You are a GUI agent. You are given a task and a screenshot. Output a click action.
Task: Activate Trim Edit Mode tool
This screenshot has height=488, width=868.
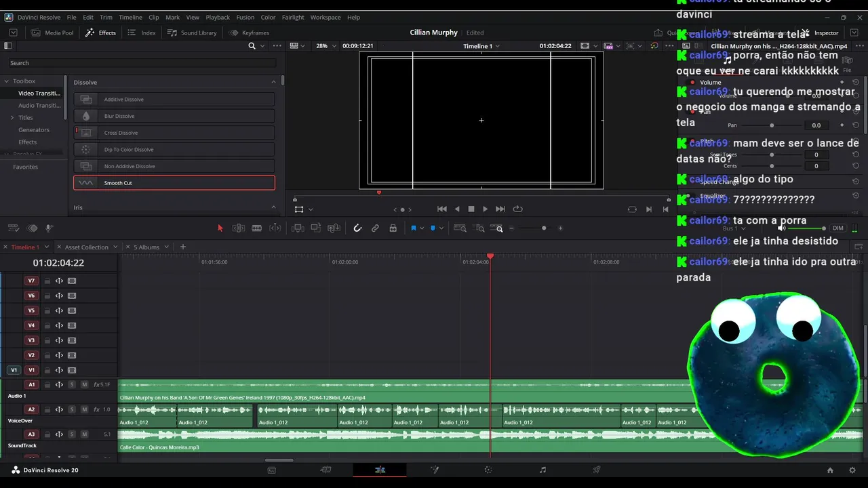coord(239,228)
